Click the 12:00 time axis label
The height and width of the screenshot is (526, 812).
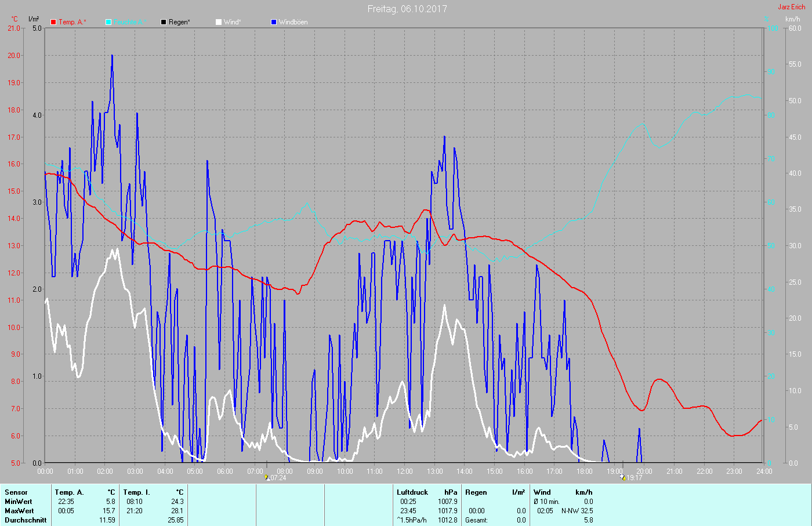[x=405, y=471]
